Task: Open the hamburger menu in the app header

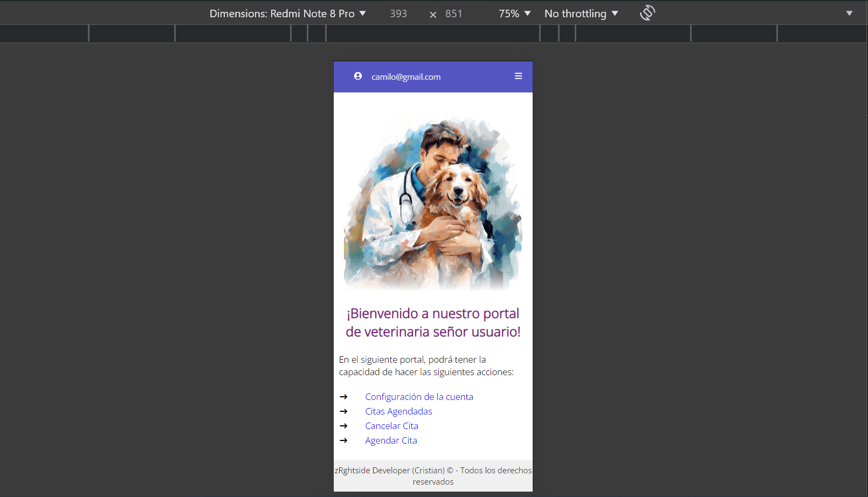Action: click(518, 76)
